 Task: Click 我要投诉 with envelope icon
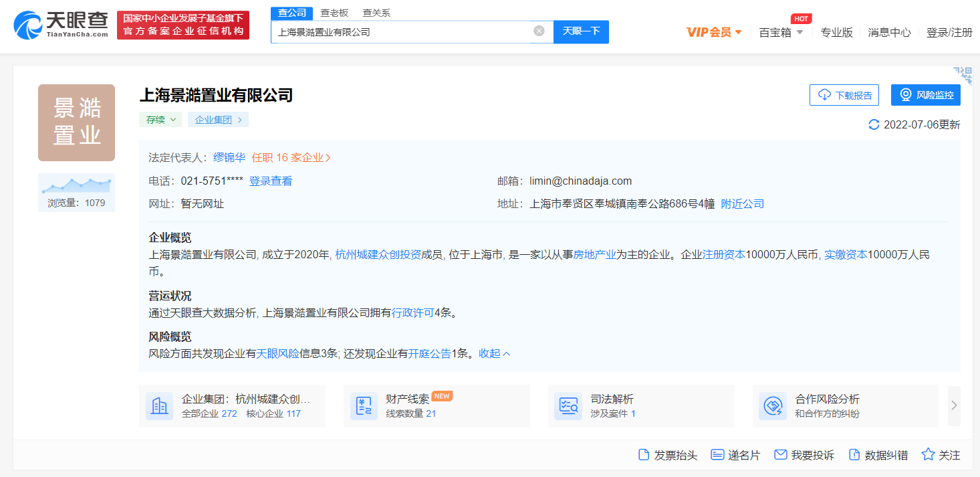pos(804,455)
